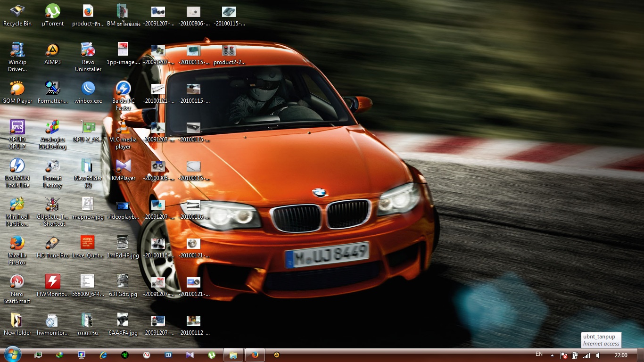Image resolution: width=644 pixels, height=362 pixels.
Task: Select the Nero StartSmart icon
Action: [x=17, y=282]
